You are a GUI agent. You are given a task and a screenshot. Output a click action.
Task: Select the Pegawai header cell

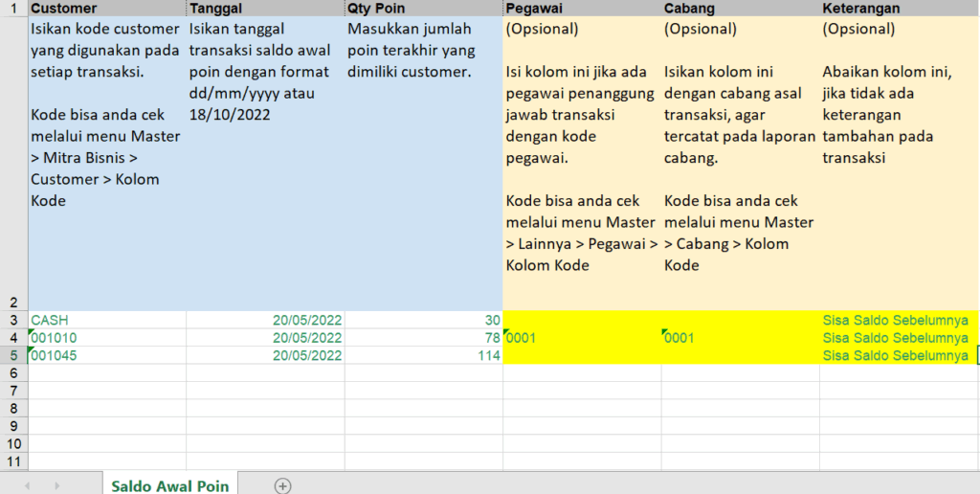[582, 9]
